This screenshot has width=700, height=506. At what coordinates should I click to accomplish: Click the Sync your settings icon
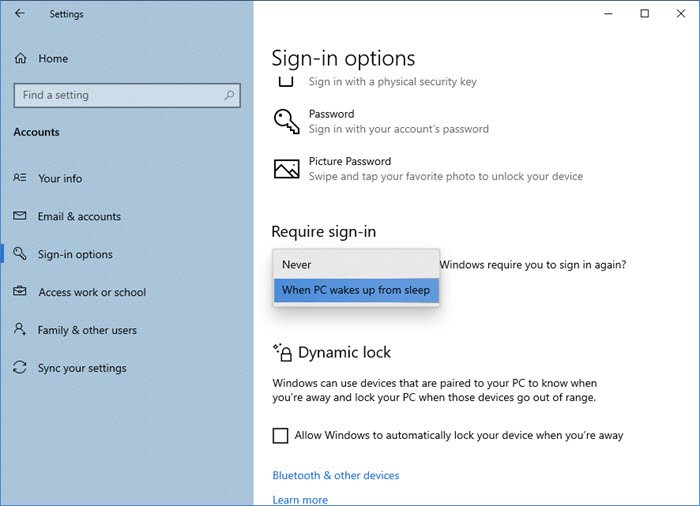pos(21,368)
